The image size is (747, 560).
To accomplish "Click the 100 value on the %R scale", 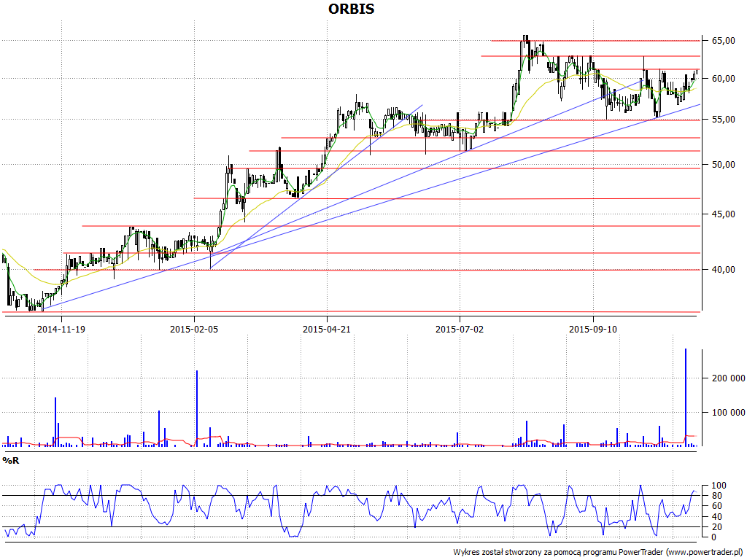I will (x=719, y=486).
